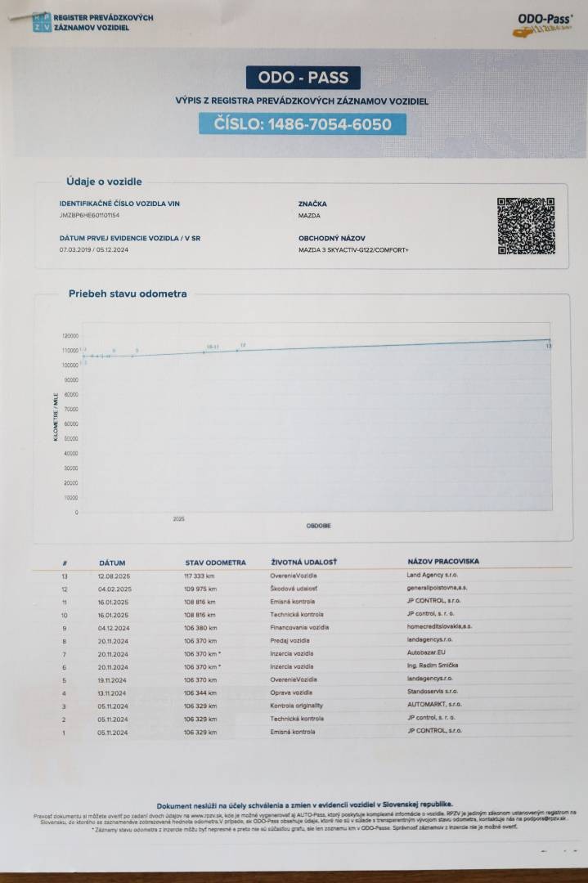Viewport: 588px width, 883px height.
Task: Click the ODO-Pass logo at top right
Action: pyautogui.click(x=544, y=25)
